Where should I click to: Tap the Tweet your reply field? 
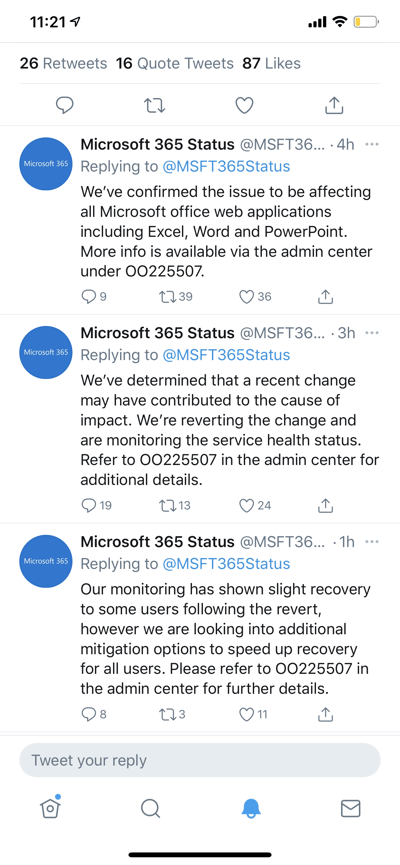(200, 760)
